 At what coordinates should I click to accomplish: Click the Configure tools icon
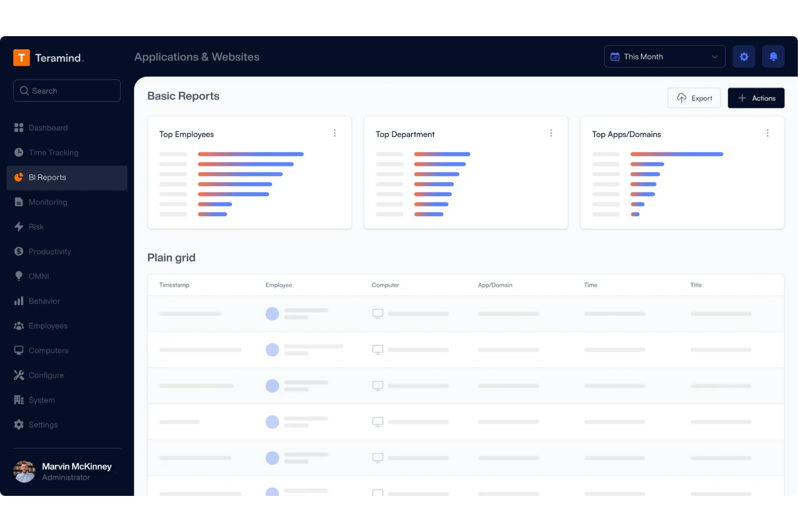coord(19,375)
